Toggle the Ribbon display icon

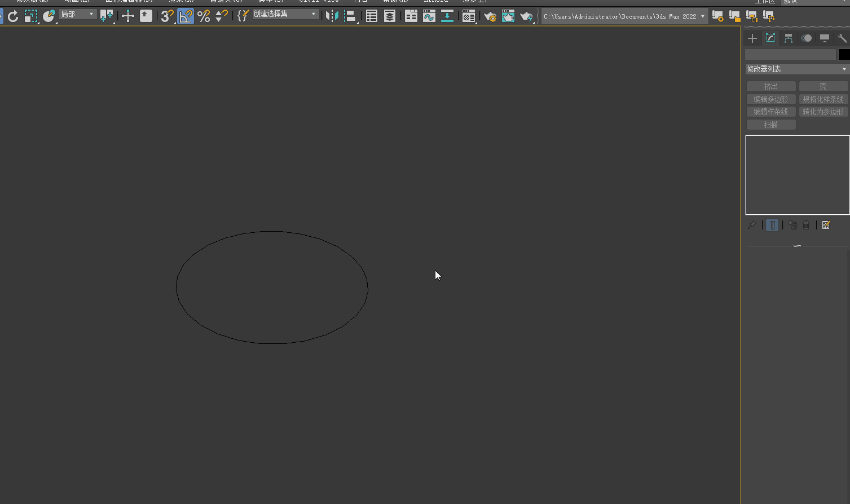click(x=411, y=16)
